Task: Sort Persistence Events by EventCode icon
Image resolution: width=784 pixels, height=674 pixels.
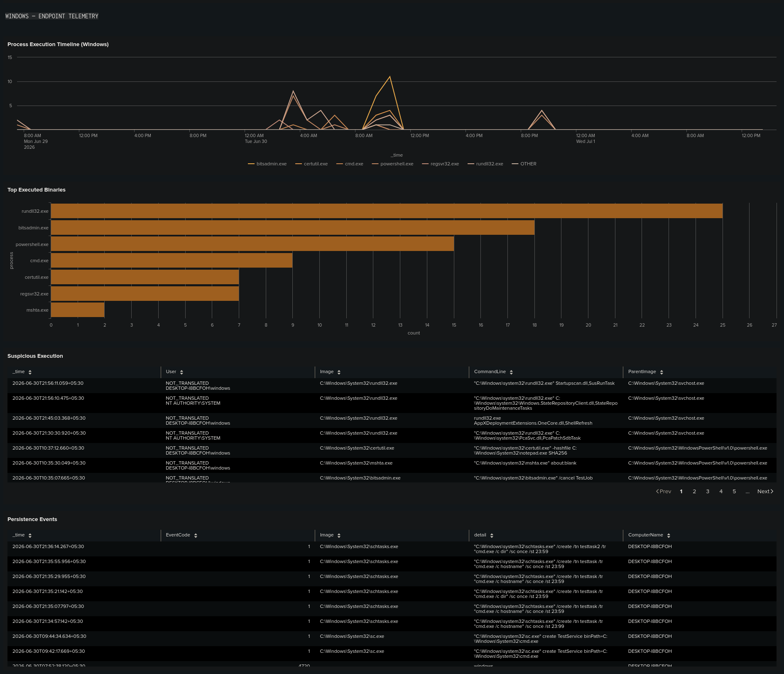Action: [x=196, y=536]
